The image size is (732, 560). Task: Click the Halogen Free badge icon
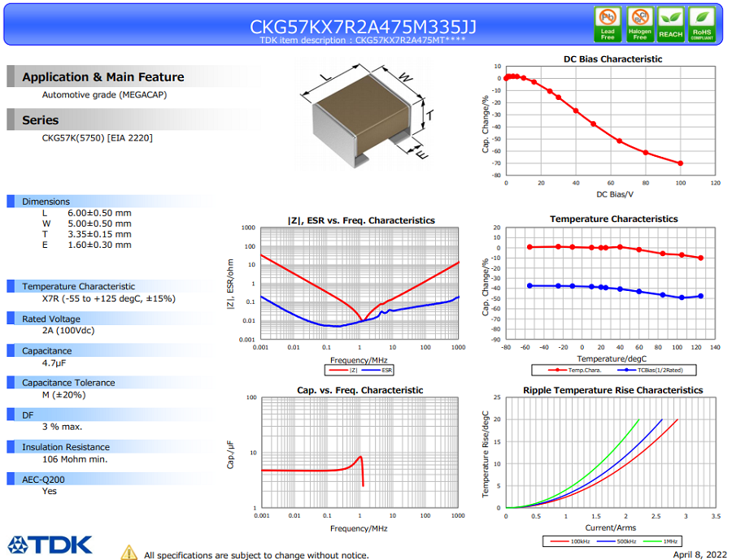(639, 24)
